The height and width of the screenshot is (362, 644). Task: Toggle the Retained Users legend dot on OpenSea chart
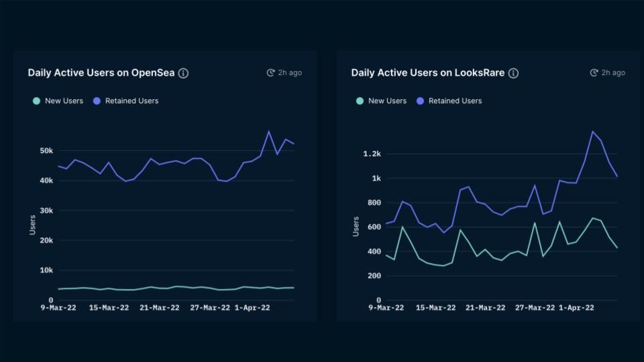(97, 101)
